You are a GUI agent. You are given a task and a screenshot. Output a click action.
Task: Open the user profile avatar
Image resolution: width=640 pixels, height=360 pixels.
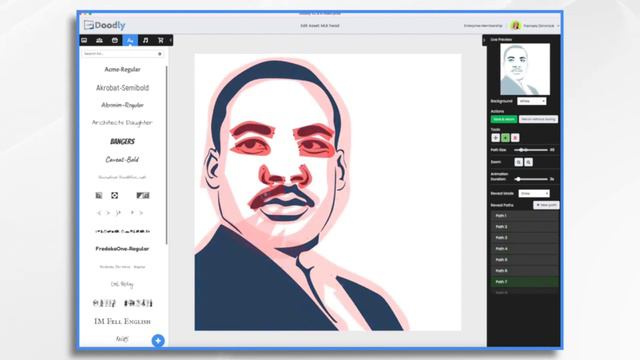pyautogui.click(x=516, y=25)
